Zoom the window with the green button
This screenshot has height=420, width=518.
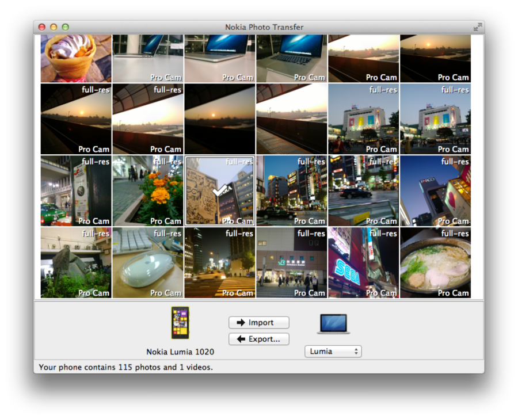66,27
